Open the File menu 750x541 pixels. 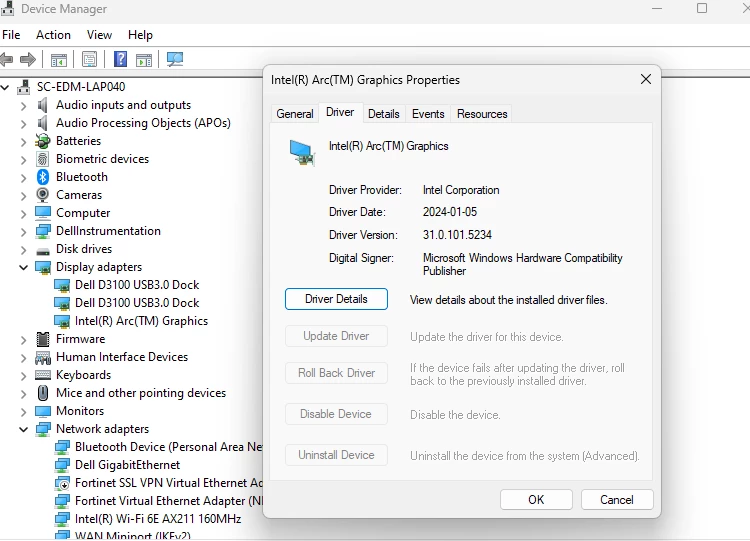[11, 35]
